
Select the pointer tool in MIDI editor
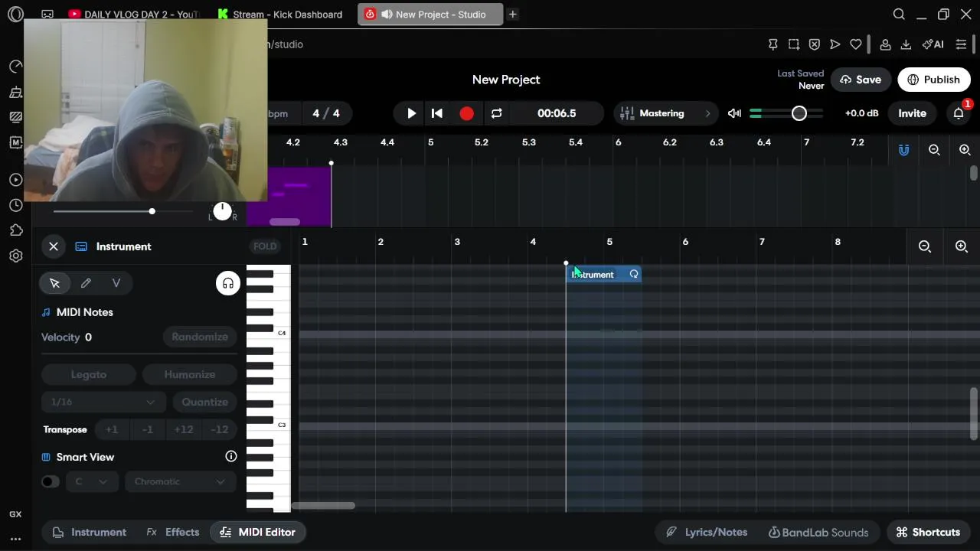55,283
